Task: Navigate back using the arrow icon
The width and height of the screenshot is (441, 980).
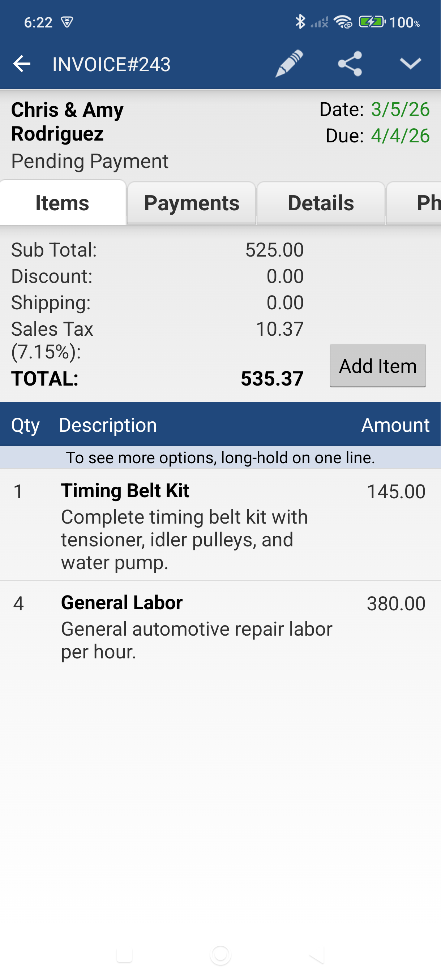Action: [22, 64]
